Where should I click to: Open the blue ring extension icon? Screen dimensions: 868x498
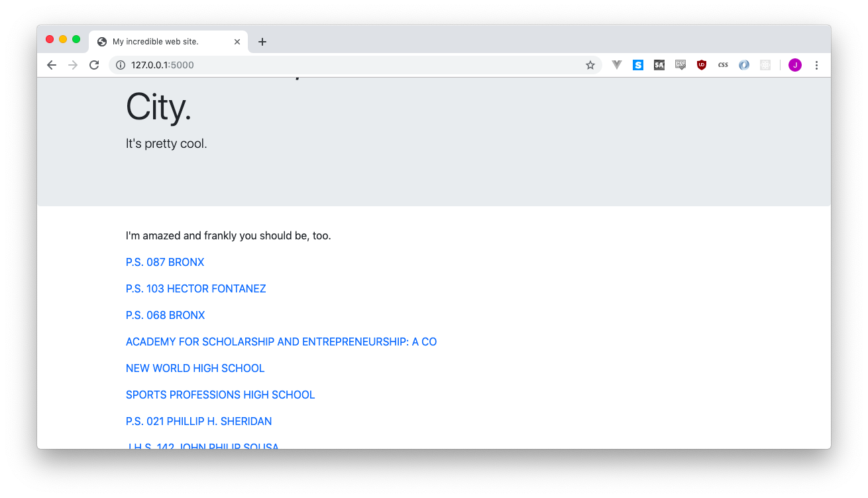[x=744, y=65]
